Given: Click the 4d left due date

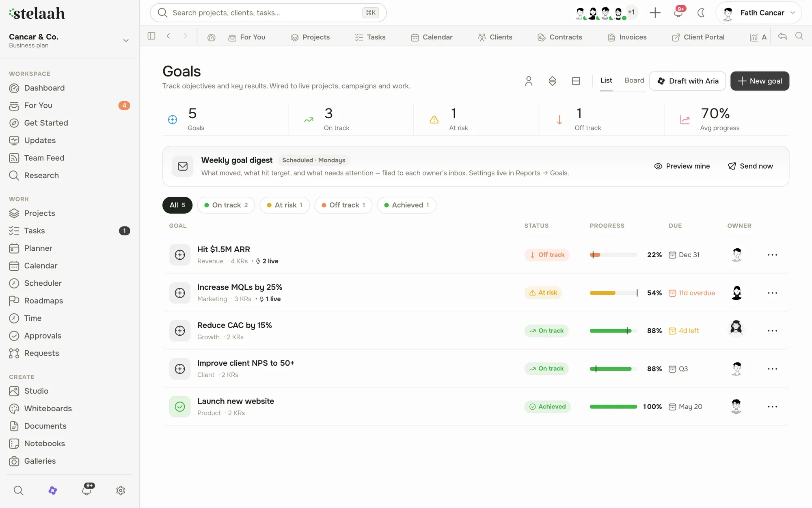Looking at the screenshot, I should (x=684, y=331).
